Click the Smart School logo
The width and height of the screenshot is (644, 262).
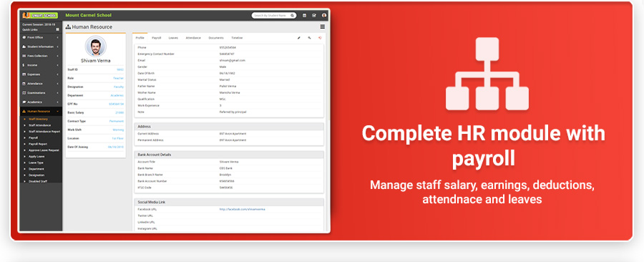tap(40, 15)
